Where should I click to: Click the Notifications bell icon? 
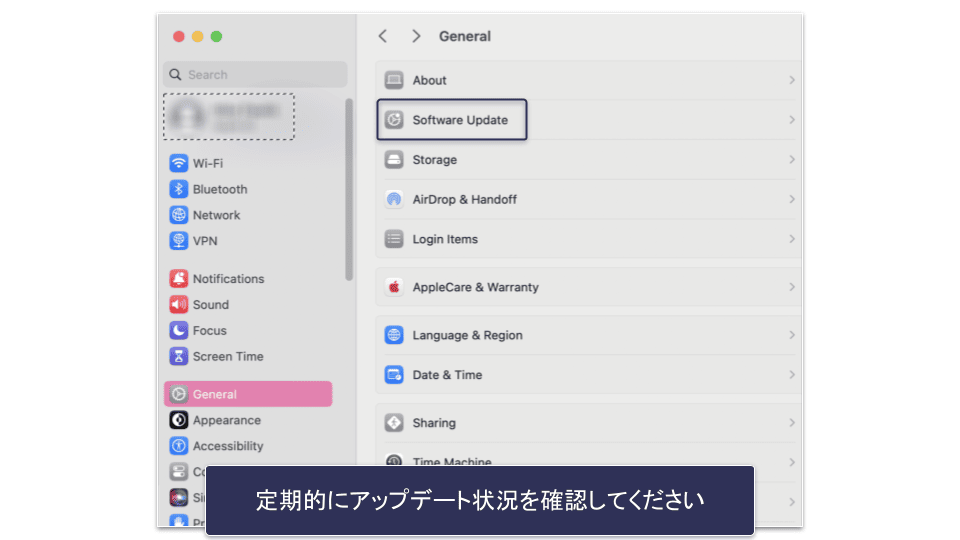[178, 279]
